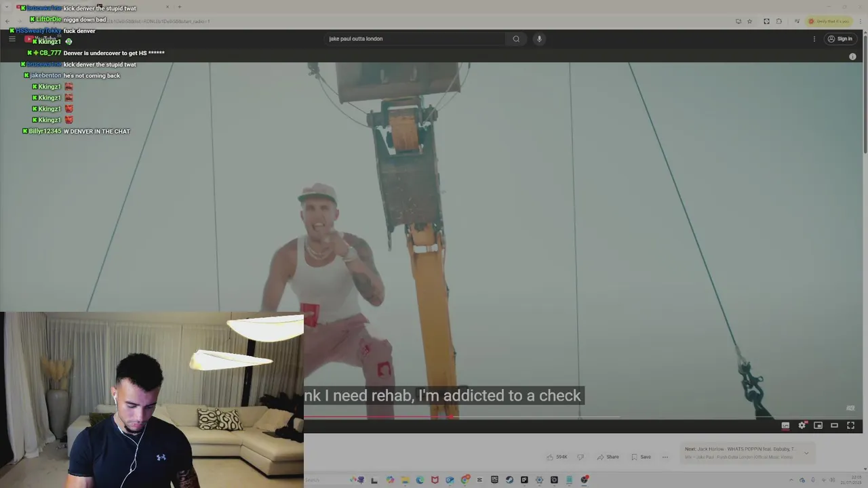
Task: Click the YouTube search magnifier button
Action: (x=516, y=39)
